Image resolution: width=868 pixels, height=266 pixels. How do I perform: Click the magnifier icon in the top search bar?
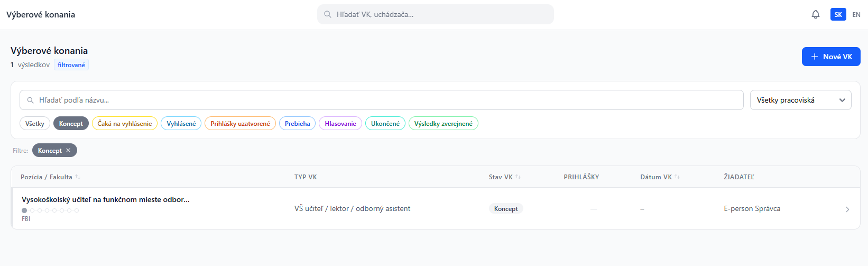(x=328, y=14)
